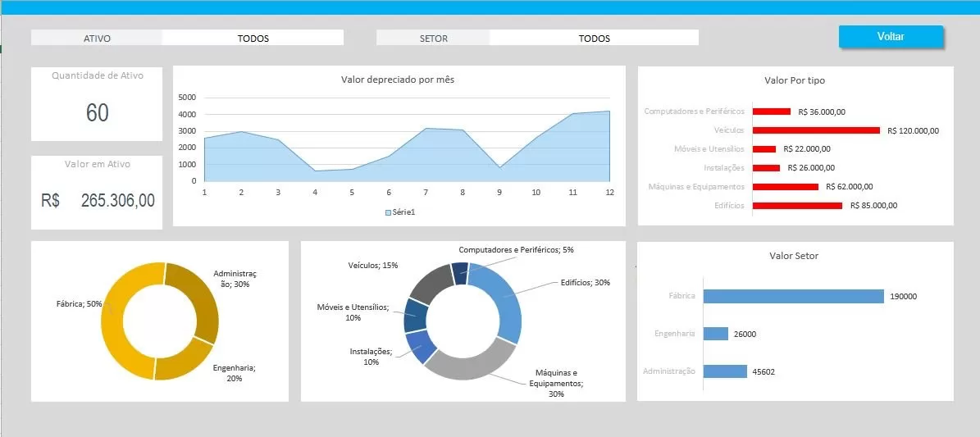The width and height of the screenshot is (980, 437).
Task: Click the Veículos red bar
Action: point(816,130)
